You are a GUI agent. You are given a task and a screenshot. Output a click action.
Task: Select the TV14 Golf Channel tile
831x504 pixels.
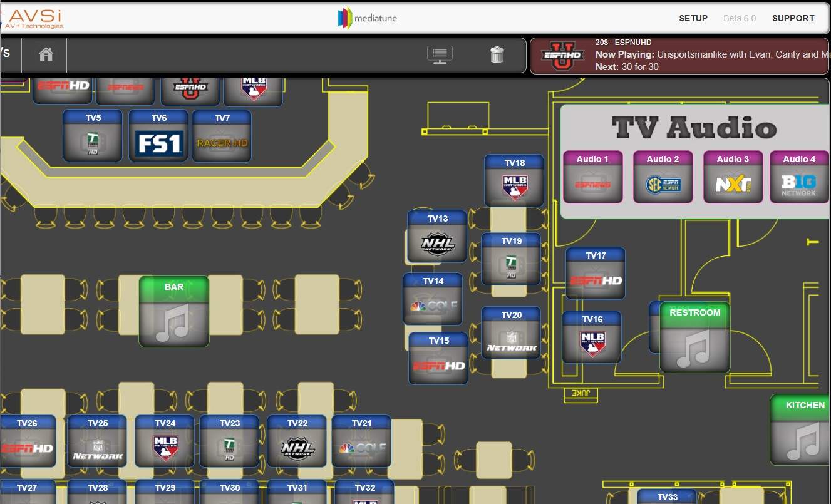433,299
